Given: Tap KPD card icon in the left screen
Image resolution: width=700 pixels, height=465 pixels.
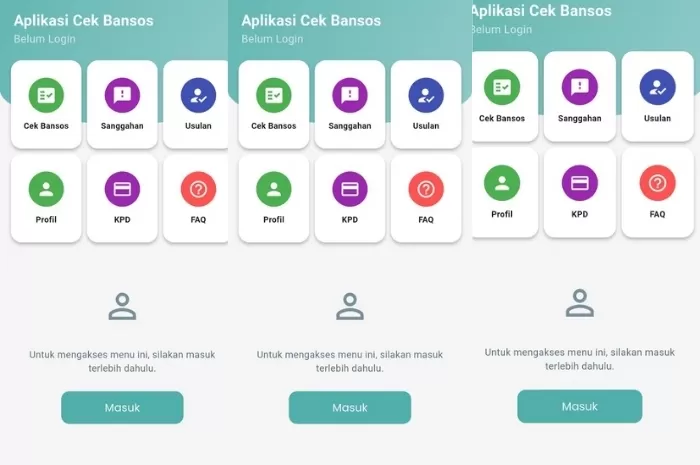Looking at the screenshot, I should pos(122,189).
